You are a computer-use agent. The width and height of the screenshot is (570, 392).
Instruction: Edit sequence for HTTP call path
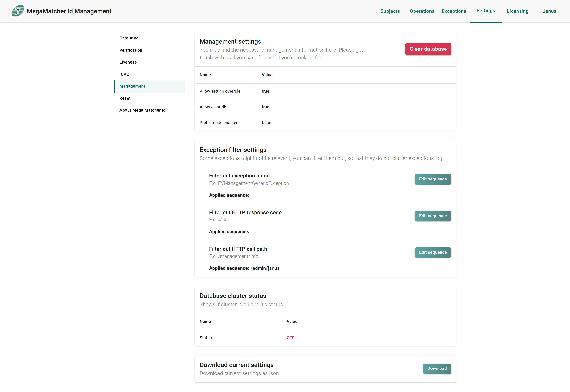coord(433,253)
